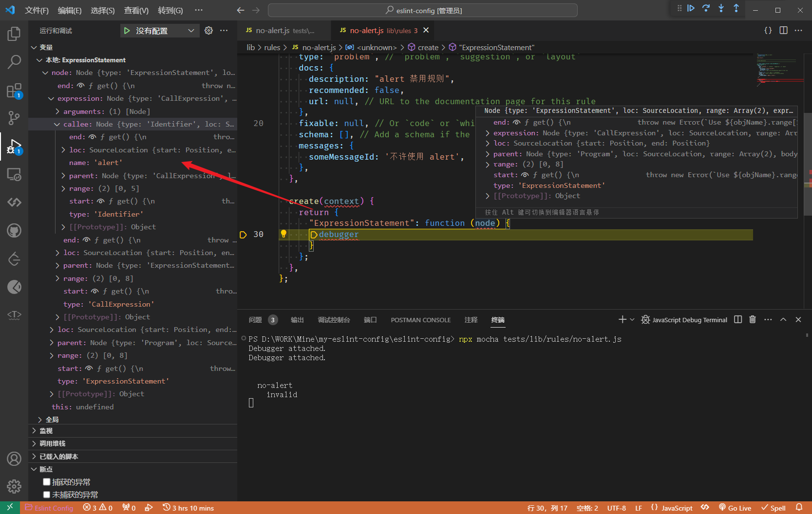Close the bottom panel
This screenshot has width=812, height=514.
click(798, 319)
